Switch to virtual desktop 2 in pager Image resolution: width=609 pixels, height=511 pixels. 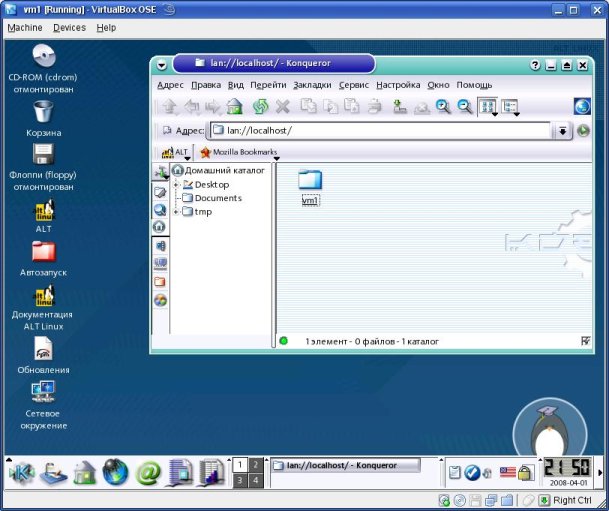255,465
